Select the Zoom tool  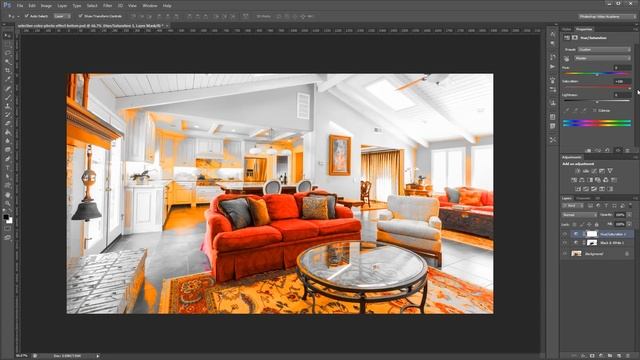tap(8, 203)
